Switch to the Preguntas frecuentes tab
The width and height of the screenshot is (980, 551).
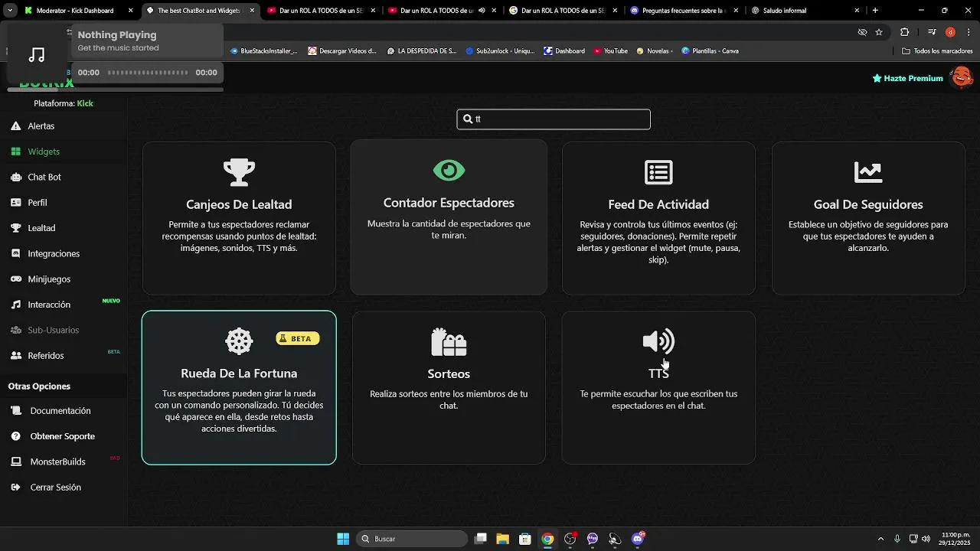coord(683,11)
